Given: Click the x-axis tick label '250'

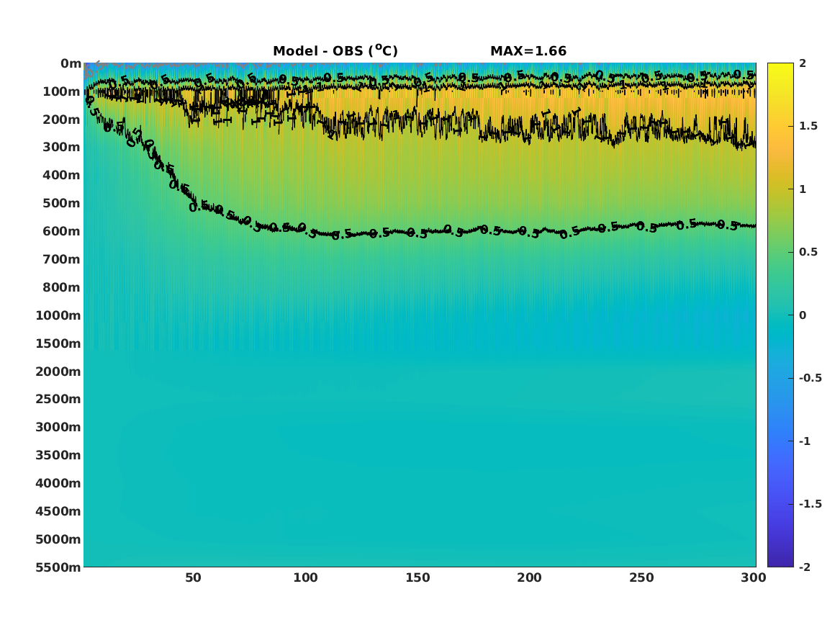Looking at the screenshot, I should tap(641, 577).
